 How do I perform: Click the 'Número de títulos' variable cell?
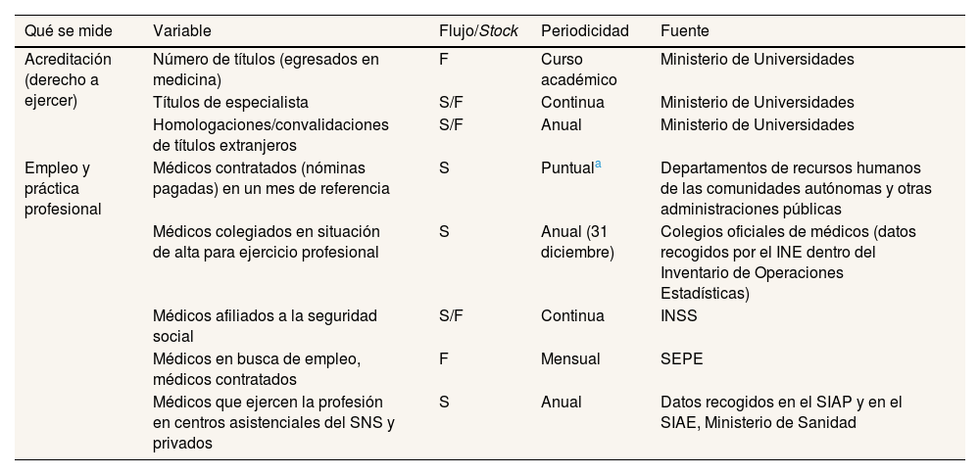[x=265, y=70]
